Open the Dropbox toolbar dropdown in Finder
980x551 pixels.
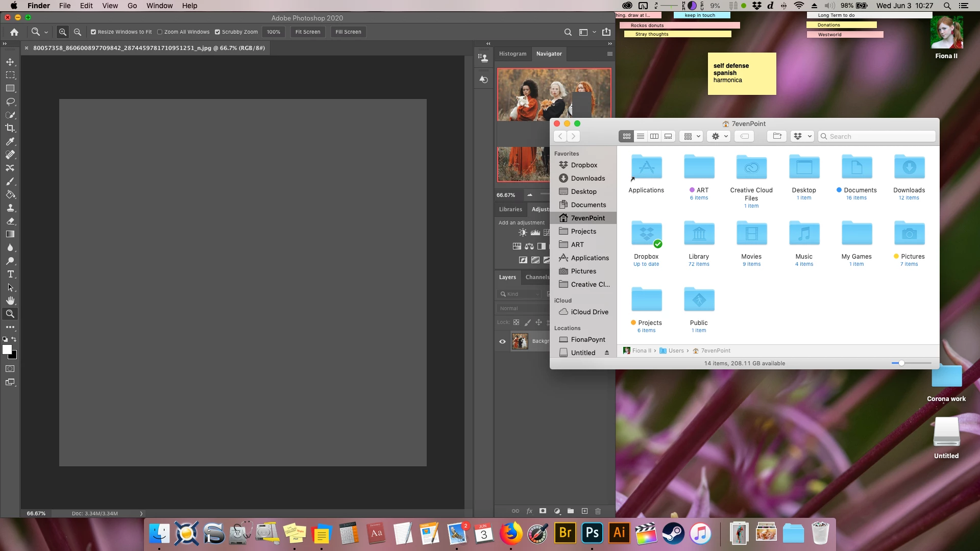(x=802, y=136)
